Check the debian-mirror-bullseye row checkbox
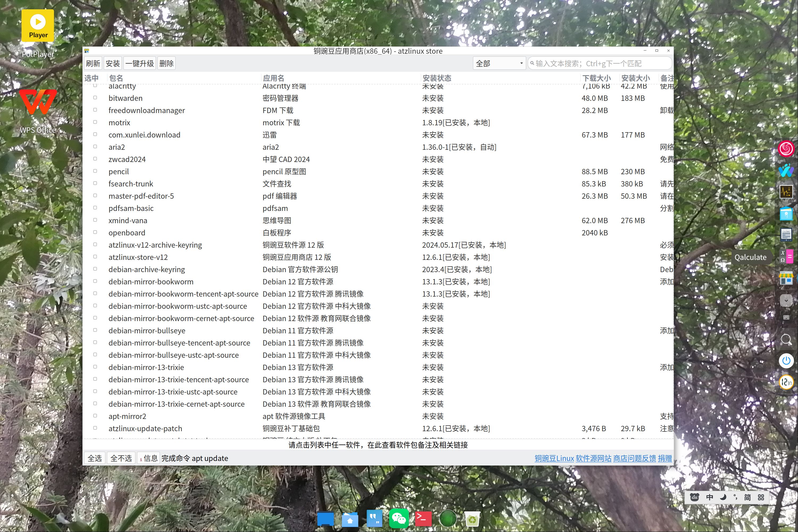Image resolution: width=798 pixels, height=532 pixels. click(x=95, y=330)
